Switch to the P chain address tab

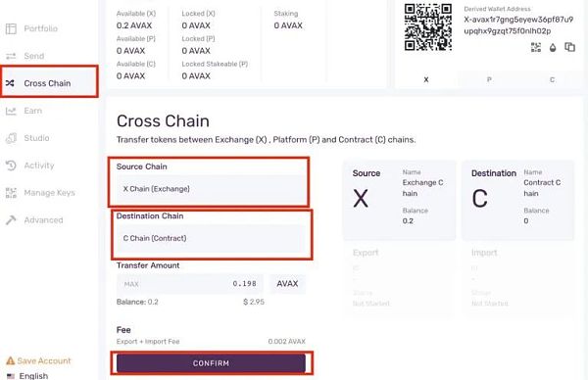489,79
